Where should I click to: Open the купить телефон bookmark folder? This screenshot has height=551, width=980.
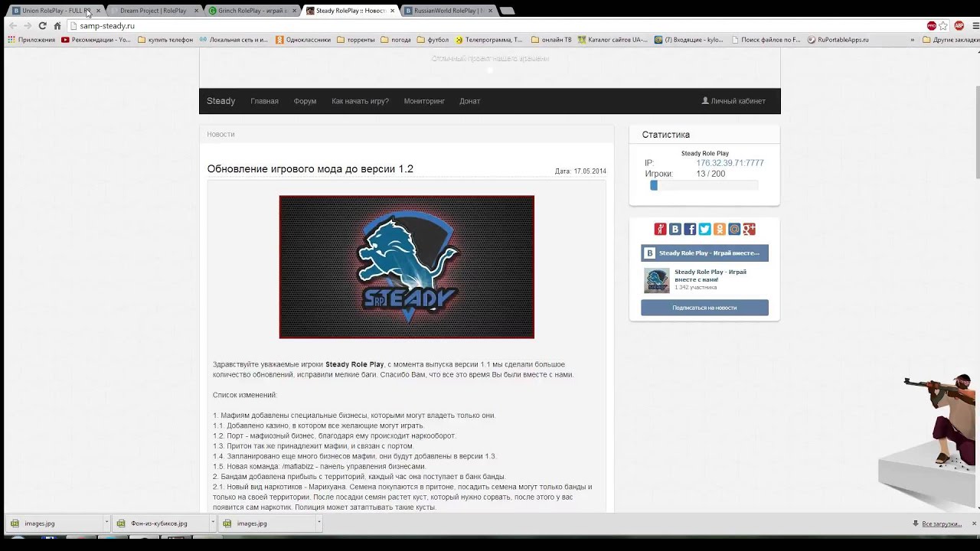click(x=165, y=40)
